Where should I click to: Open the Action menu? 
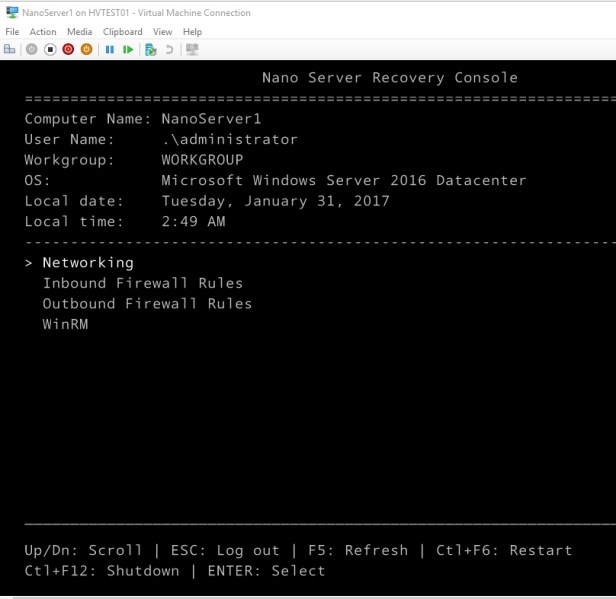pyautogui.click(x=43, y=32)
